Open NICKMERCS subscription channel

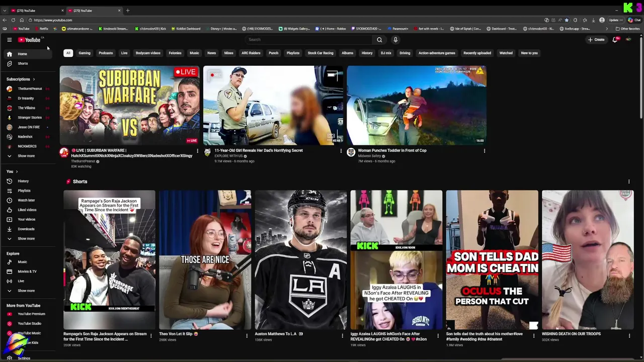[27, 146]
